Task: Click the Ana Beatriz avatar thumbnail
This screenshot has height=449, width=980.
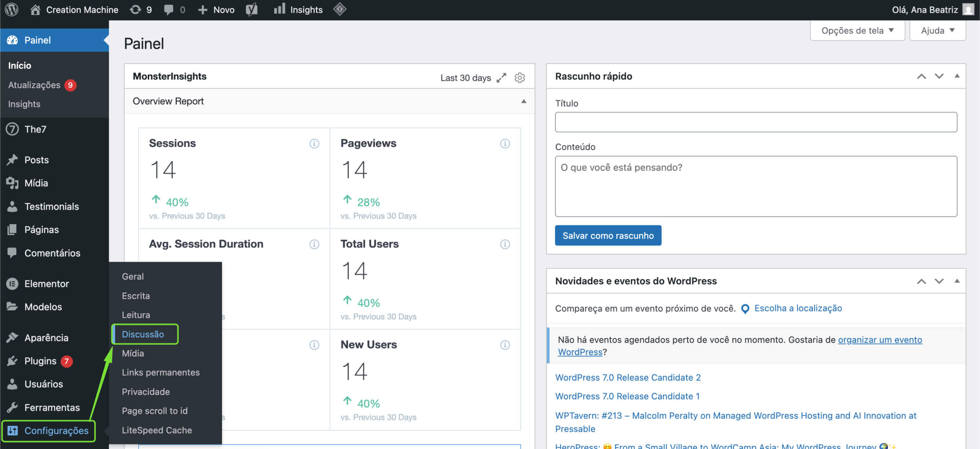Action: click(968, 10)
